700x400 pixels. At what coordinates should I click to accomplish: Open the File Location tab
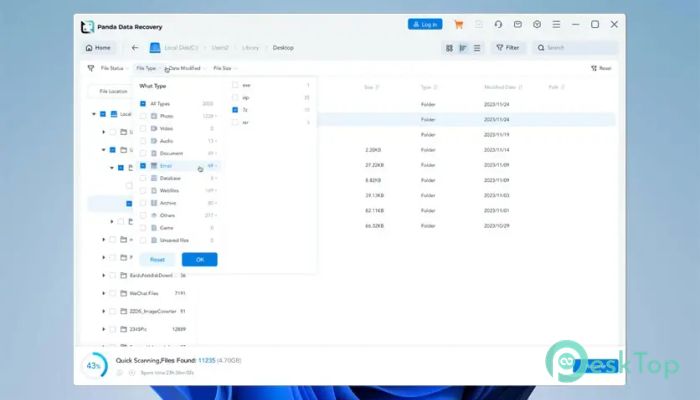(x=113, y=91)
